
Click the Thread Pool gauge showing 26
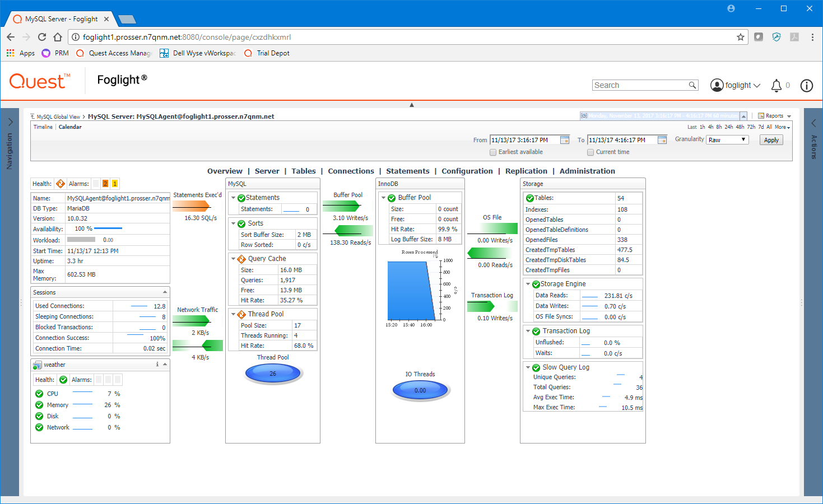coord(273,374)
